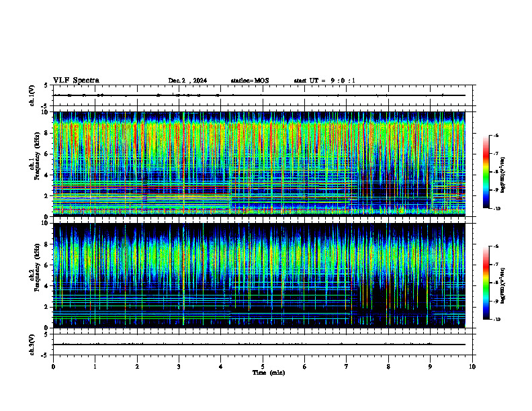This screenshot has height=411, width=532.
Task: Click the log(PSD) units label beside ch.1 color scale
Action: (504, 175)
